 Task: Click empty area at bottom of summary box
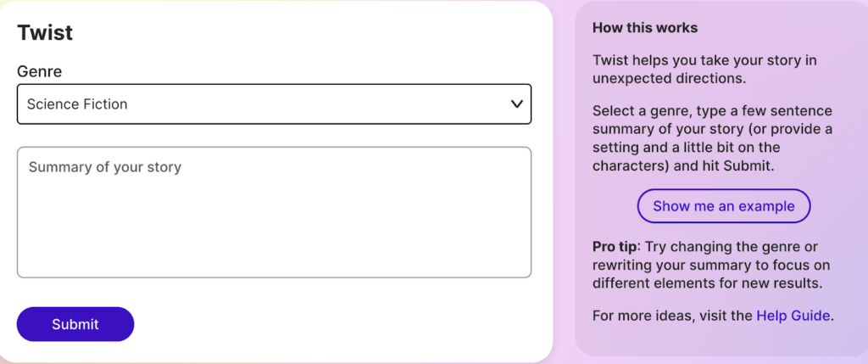coord(273,255)
